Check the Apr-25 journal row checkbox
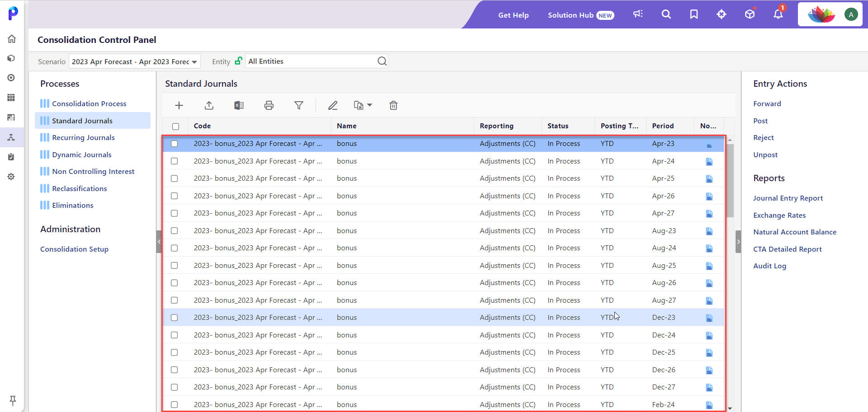868x412 pixels. [x=175, y=178]
